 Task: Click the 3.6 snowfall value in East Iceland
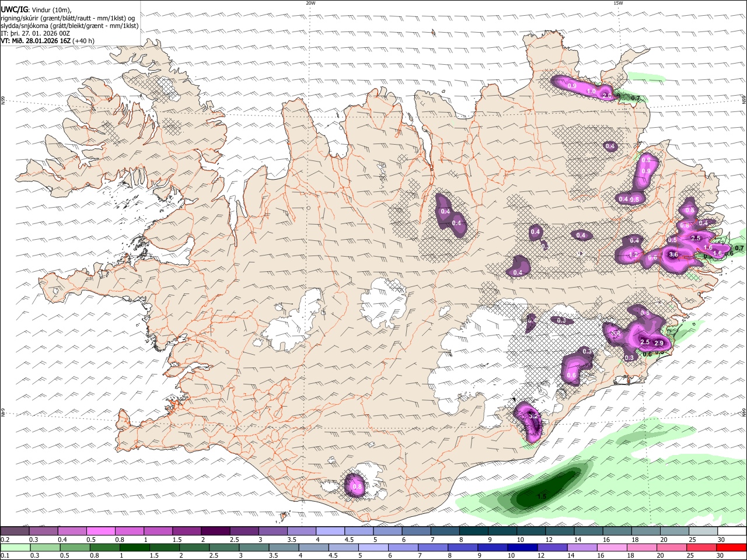click(673, 254)
